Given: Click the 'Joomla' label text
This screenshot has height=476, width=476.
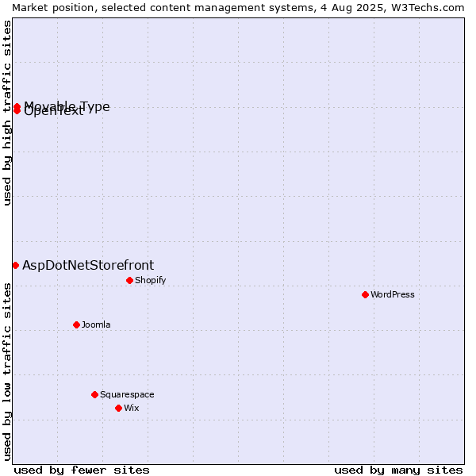Looking at the screenshot, I should point(96,324).
